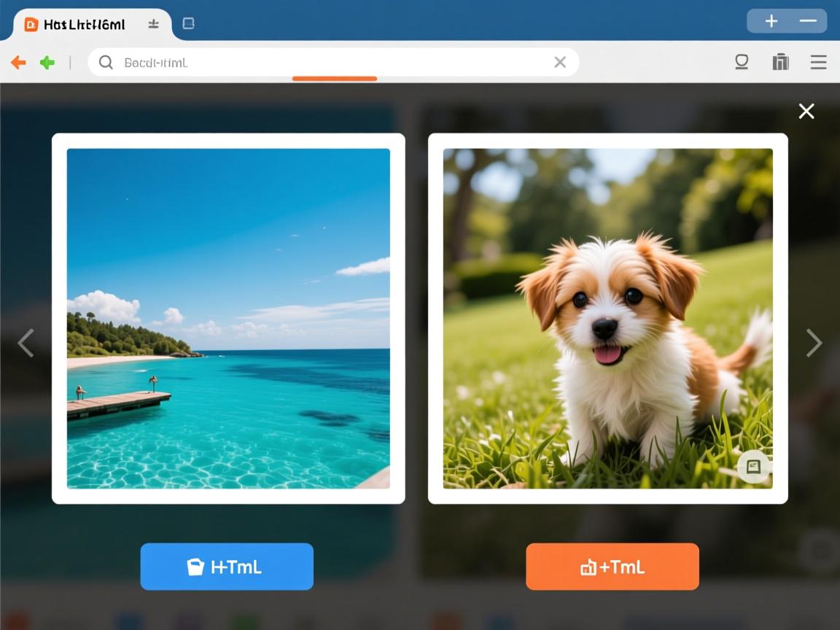The image size is (840, 630).
Task: Clear the address bar with the X icon
Action: tap(560, 63)
